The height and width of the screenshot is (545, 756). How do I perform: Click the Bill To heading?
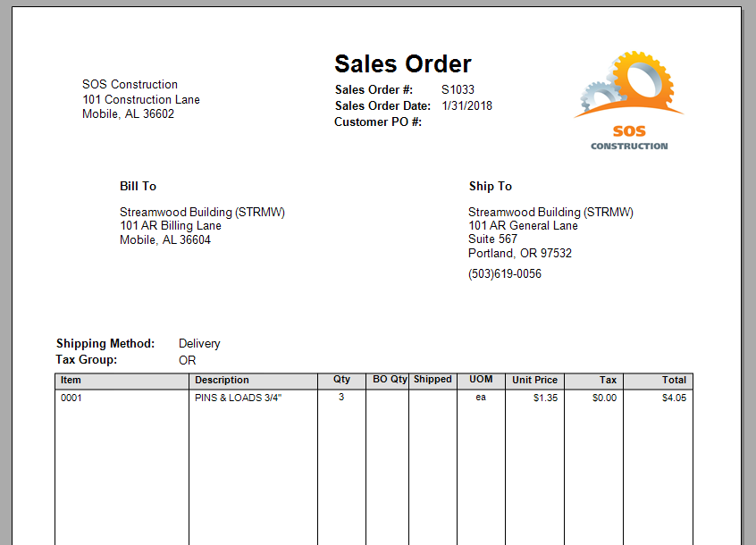pyautogui.click(x=138, y=186)
